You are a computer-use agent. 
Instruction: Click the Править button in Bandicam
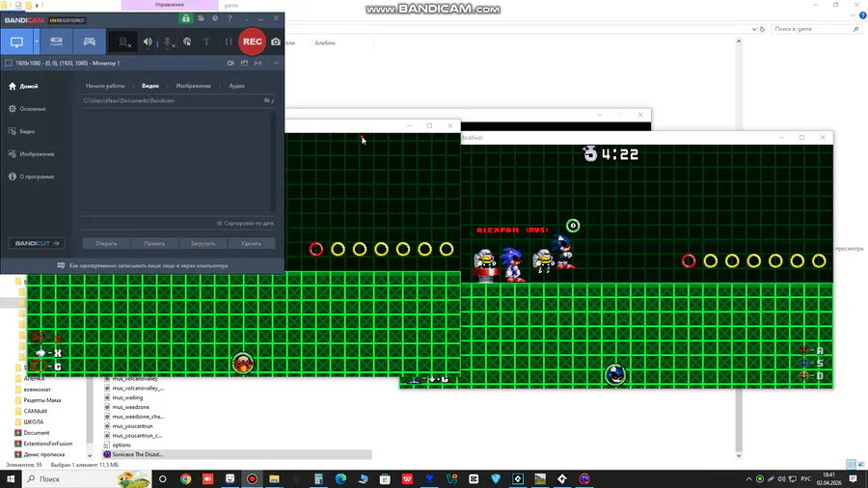154,243
